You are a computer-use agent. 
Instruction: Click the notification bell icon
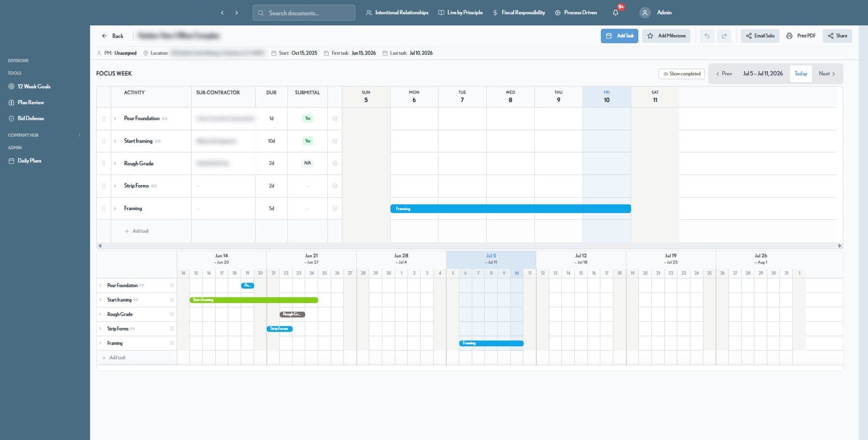coord(615,13)
